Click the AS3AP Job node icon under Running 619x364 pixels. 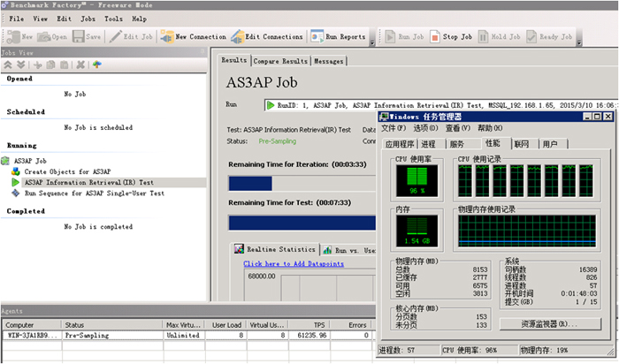coord(5,161)
